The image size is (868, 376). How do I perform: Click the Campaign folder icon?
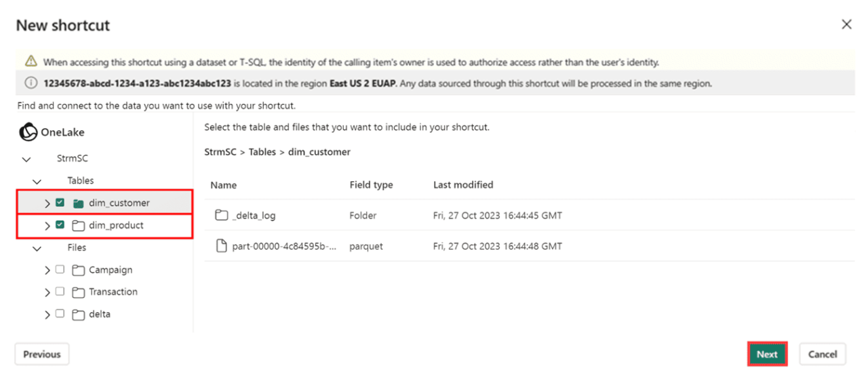pyautogui.click(x=78, y=270)
